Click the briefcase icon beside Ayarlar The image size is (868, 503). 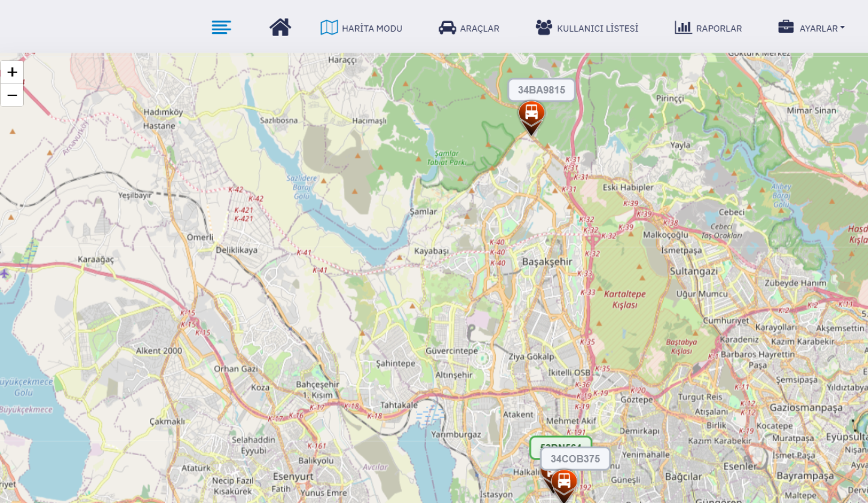(x=786, y=27)
